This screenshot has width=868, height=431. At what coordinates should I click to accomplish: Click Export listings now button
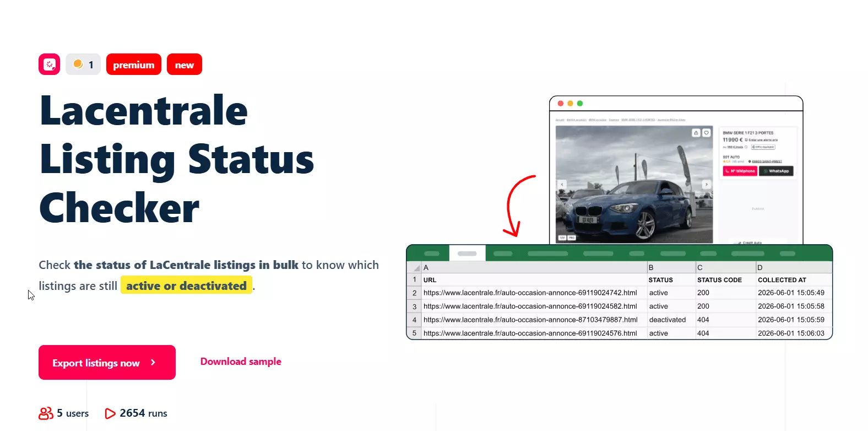click(x=107, y=363)
